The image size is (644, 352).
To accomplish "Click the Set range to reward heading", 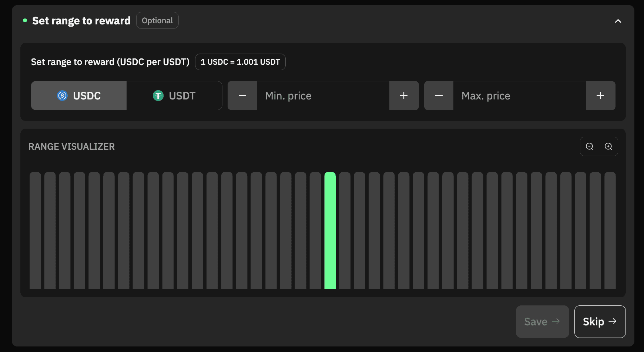I will pos(81,21).
